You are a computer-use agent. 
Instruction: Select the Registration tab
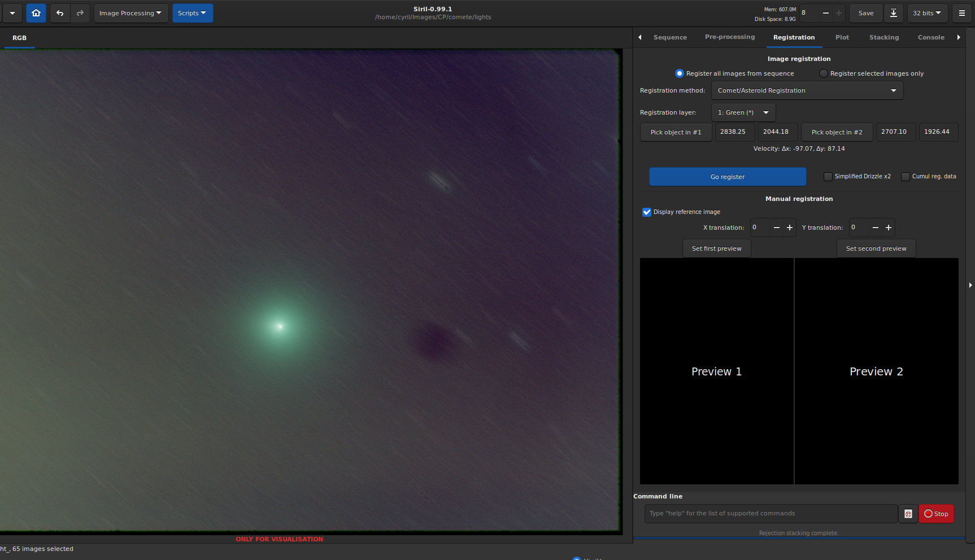click(x=794, y=37)
